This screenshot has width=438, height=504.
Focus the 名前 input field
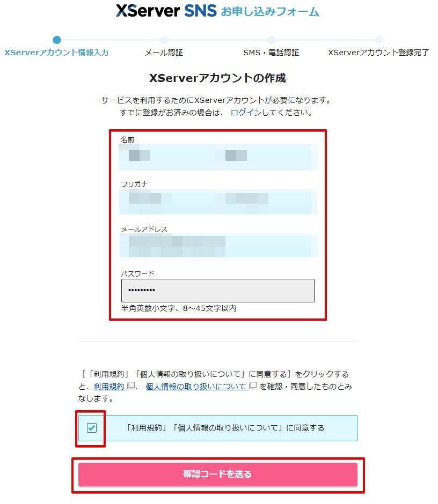[218, 157]
